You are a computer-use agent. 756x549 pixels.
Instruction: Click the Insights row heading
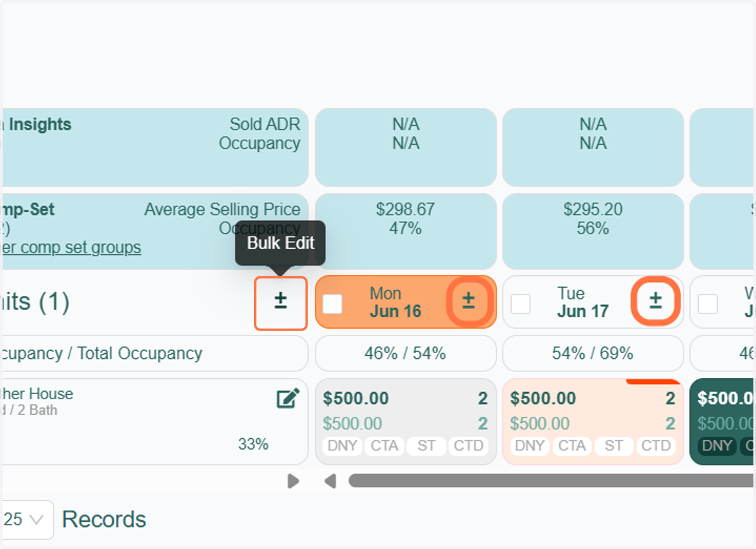click(37, 125)
